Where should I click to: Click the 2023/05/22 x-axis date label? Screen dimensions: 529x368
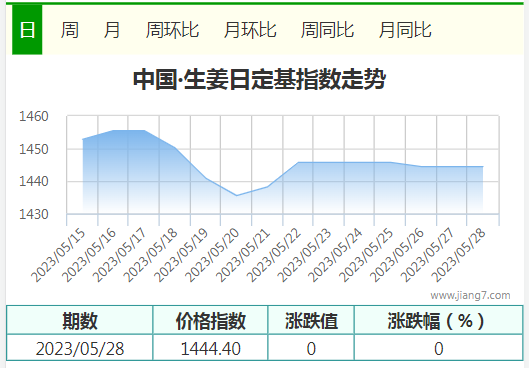coord(274,255)
